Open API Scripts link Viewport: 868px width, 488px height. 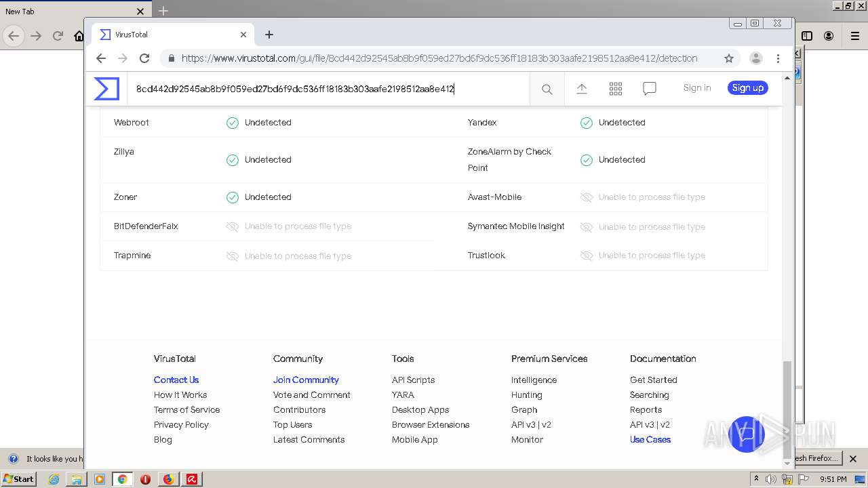[x=414, y=380]
